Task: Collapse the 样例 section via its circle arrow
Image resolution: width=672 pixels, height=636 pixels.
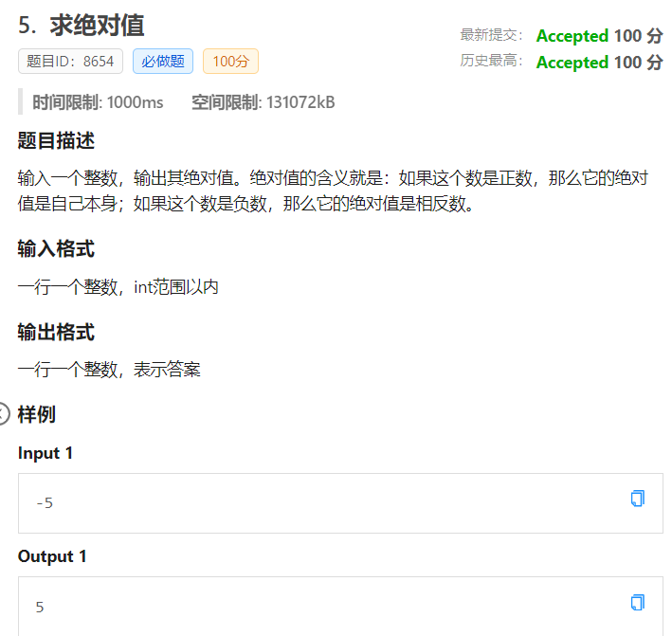Action: click(x=4, y=414)
